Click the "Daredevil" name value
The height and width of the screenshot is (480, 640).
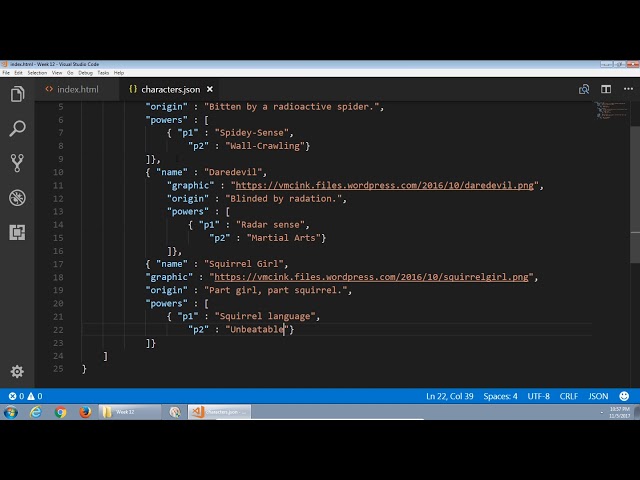[x=233, y=172]
